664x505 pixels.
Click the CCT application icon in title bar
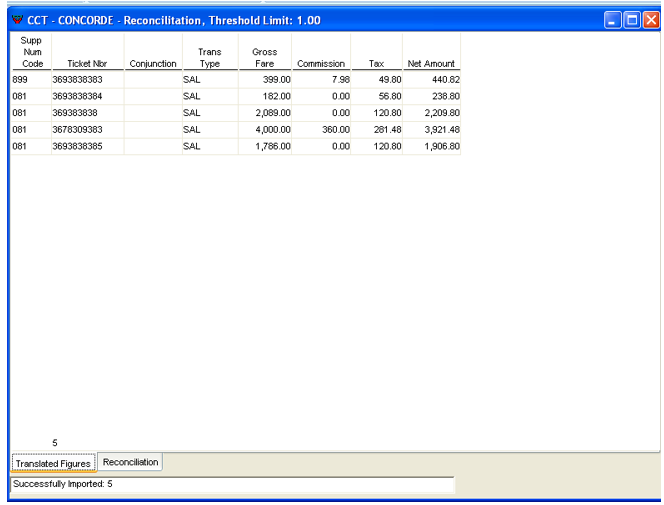point(17,19)
